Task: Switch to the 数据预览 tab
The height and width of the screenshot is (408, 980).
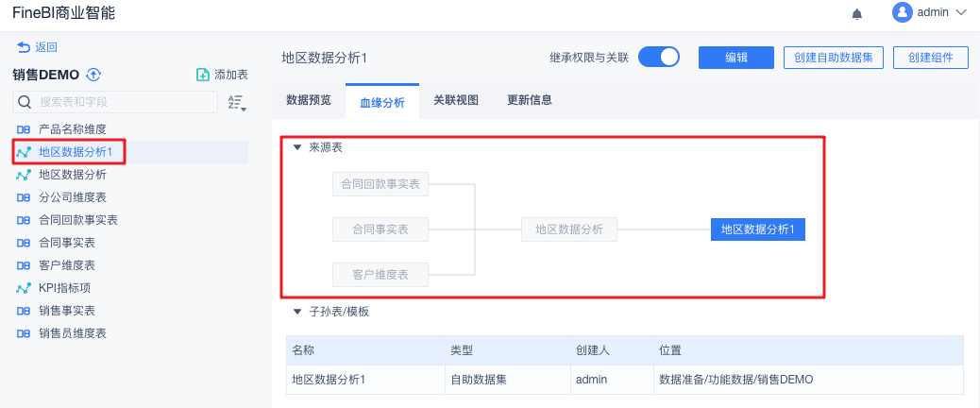Action: pyautogui.click(x=309, y=100)
